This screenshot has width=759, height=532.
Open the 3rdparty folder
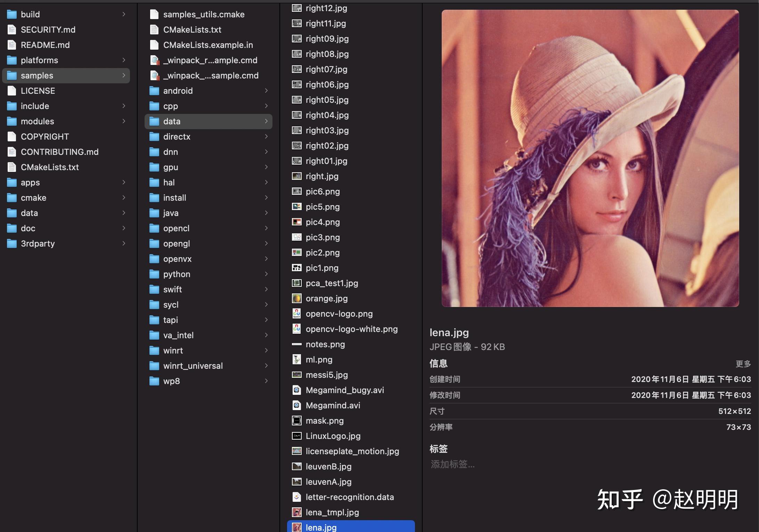point(38,243)
